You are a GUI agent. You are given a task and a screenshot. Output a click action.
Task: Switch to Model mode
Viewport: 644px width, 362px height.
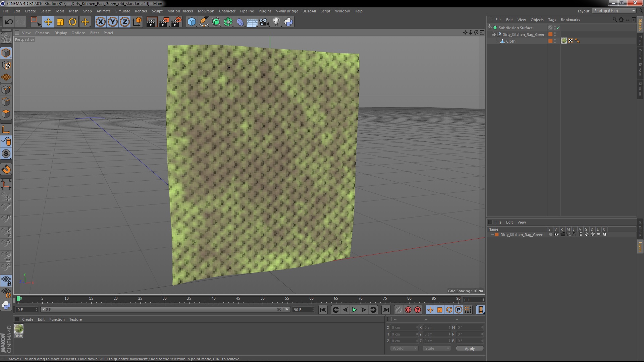coord(6,53)
